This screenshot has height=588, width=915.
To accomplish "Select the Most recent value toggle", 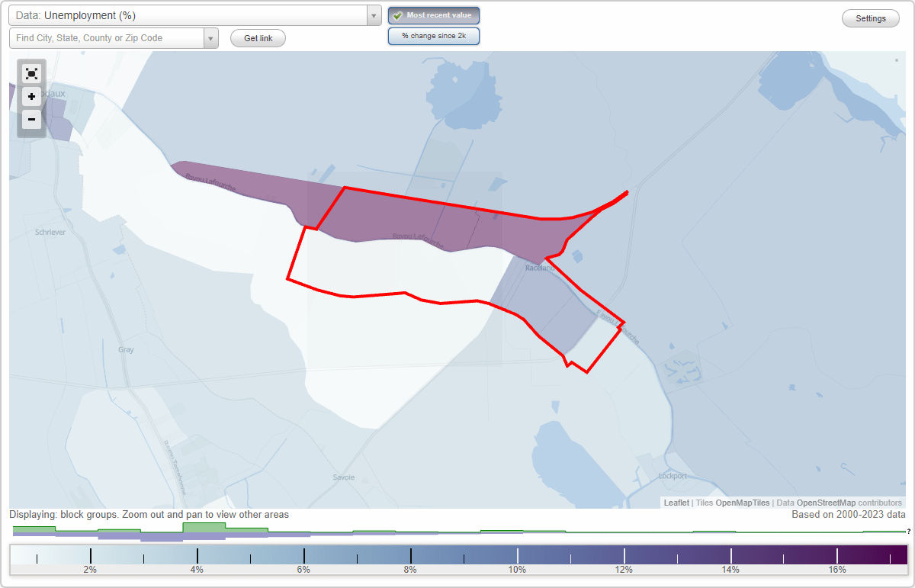I will coord(434,15).
